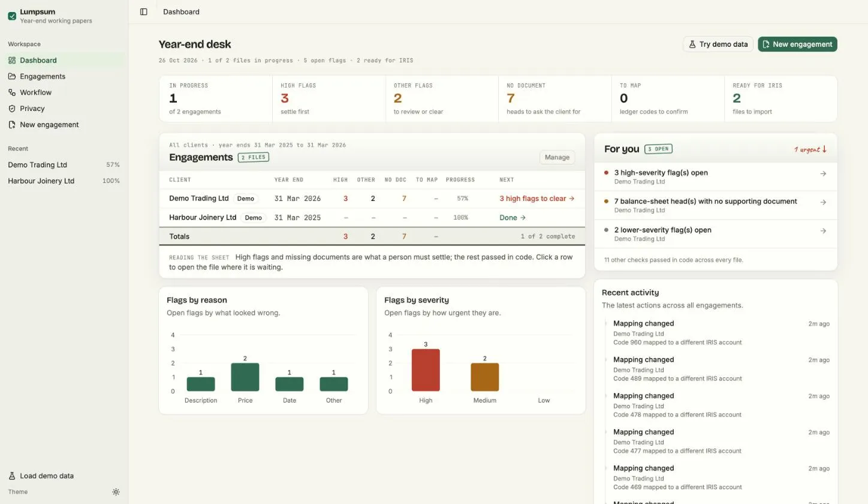868x504 pixels.
Task: Click the Workflow icon in sidebar
Action: tap(12, 92)
